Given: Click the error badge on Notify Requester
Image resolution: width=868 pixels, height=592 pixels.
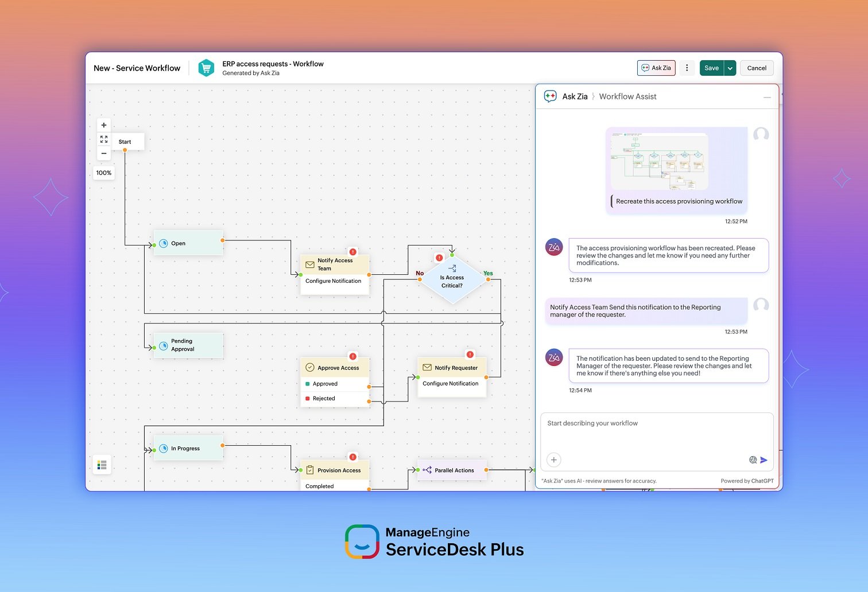Looking at the screenshot, I should click(x=470, y=355).
